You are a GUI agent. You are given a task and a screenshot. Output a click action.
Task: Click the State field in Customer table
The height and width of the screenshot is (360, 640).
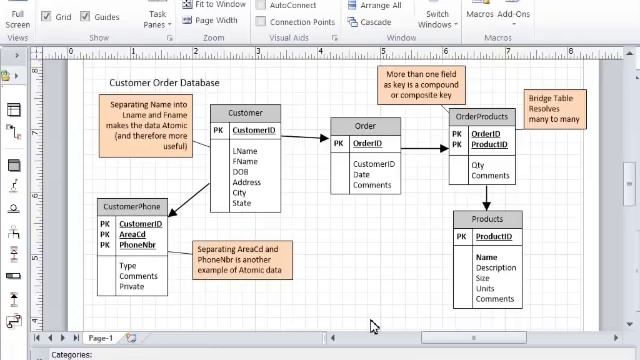tap(241, 203)
